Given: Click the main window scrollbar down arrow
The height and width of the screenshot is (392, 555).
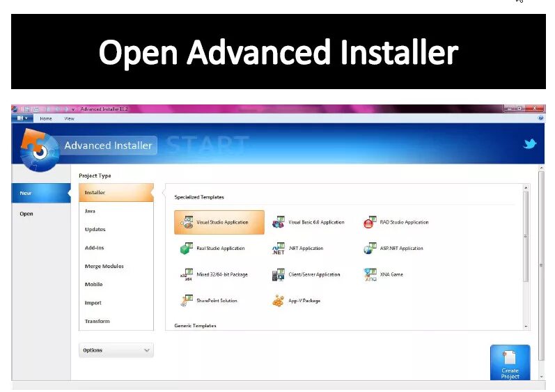Looking at the screenshot, I should tap(541, 377).
